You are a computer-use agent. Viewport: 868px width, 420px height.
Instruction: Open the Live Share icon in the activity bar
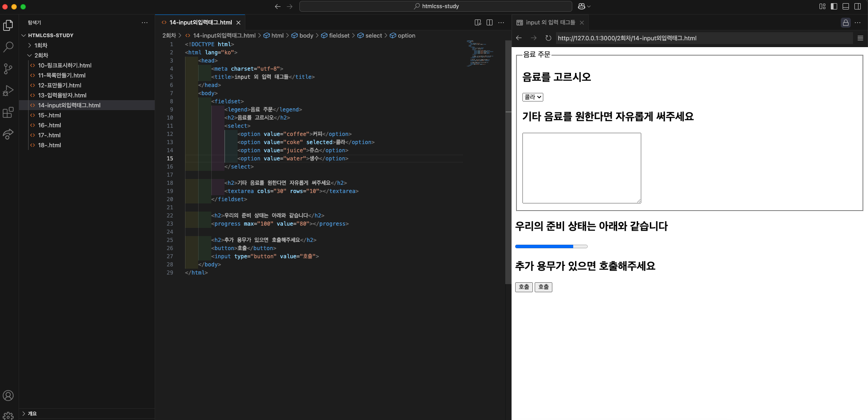point(8,134)
